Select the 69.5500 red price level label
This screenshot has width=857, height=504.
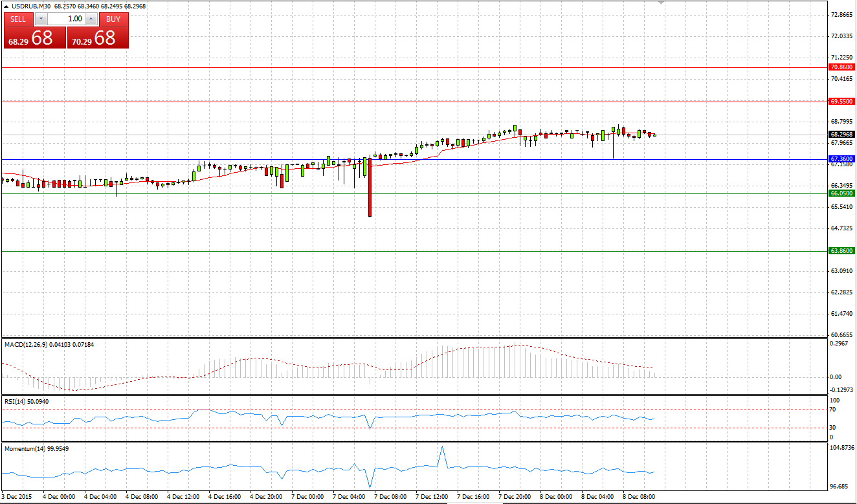click(x=841, y=102)
